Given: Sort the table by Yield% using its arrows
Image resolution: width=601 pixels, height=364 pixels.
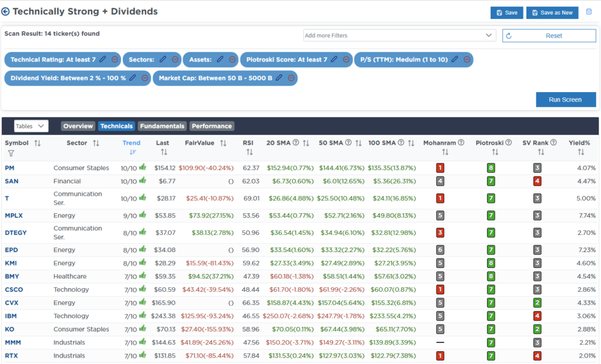Looking at the screenshot, I should click(580, 151).
